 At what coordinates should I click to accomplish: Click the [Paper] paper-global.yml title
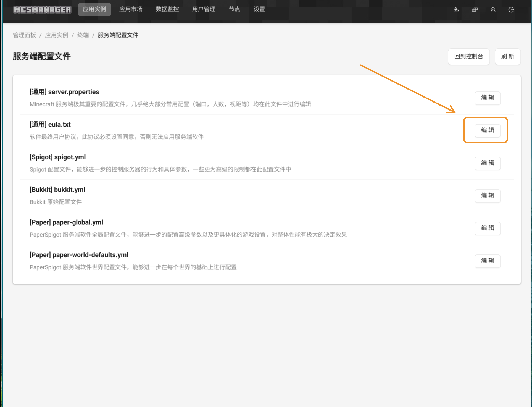pos(66,222)
